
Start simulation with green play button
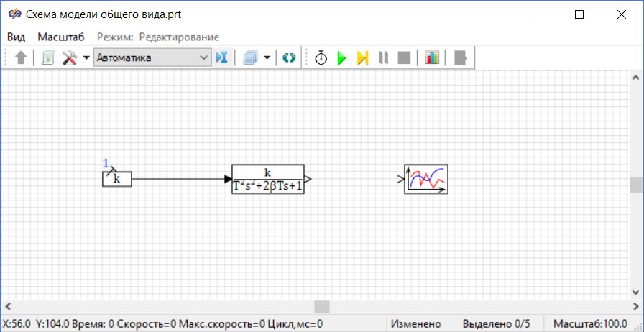(342, 58)
